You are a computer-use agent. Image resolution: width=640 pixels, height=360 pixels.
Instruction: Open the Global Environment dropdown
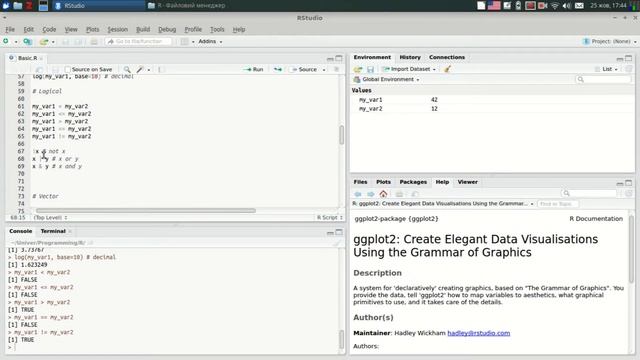tap(387, 79)
